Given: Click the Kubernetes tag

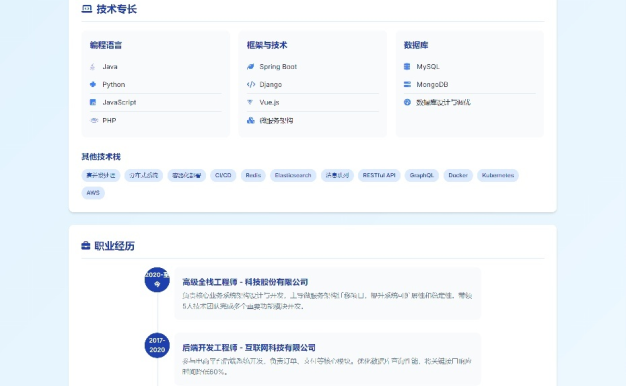Looking at the screenshot, I should point(498,175).
